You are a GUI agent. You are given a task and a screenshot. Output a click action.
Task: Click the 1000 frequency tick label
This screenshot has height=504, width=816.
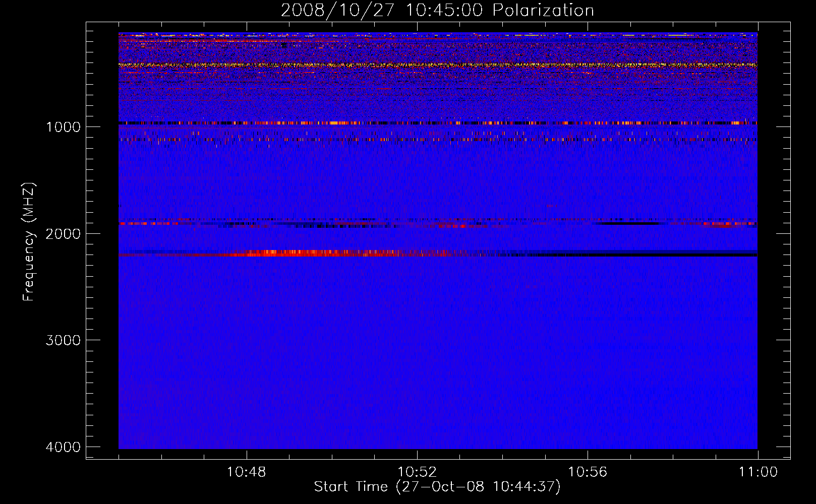tap(63, 127)
